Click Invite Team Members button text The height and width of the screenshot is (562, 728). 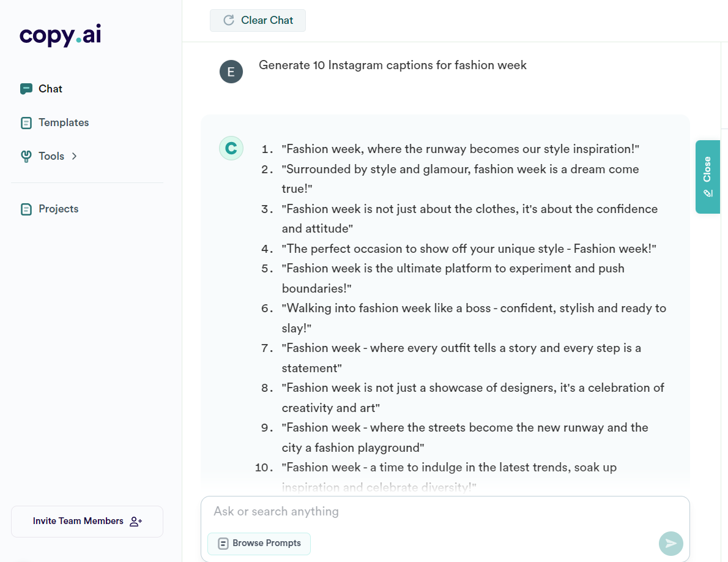point(78,521)
